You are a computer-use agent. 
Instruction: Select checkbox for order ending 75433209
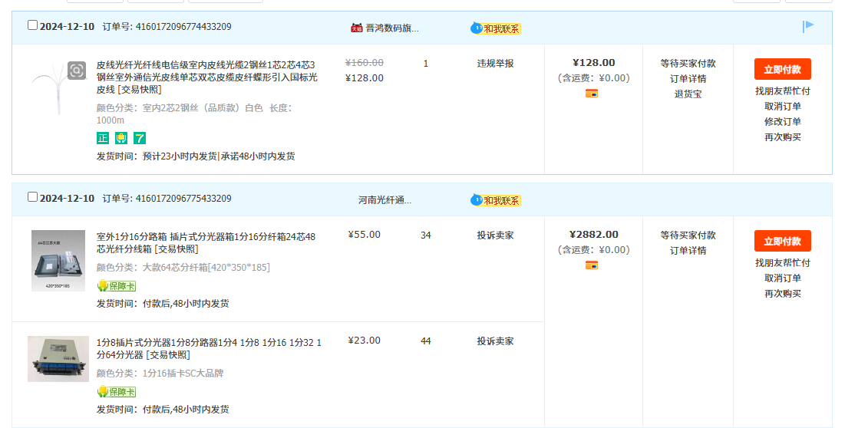[32, 197]
